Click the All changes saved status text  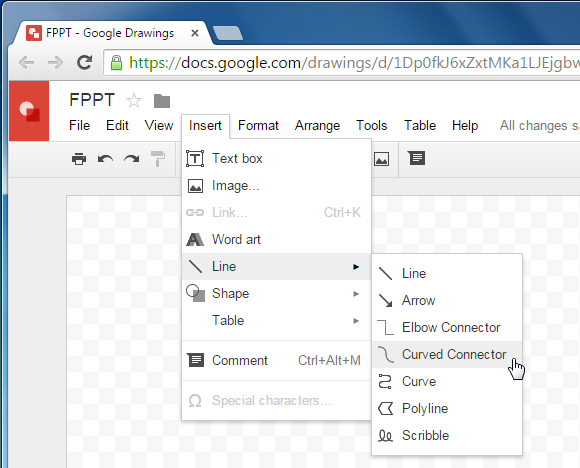click(539, 126)
